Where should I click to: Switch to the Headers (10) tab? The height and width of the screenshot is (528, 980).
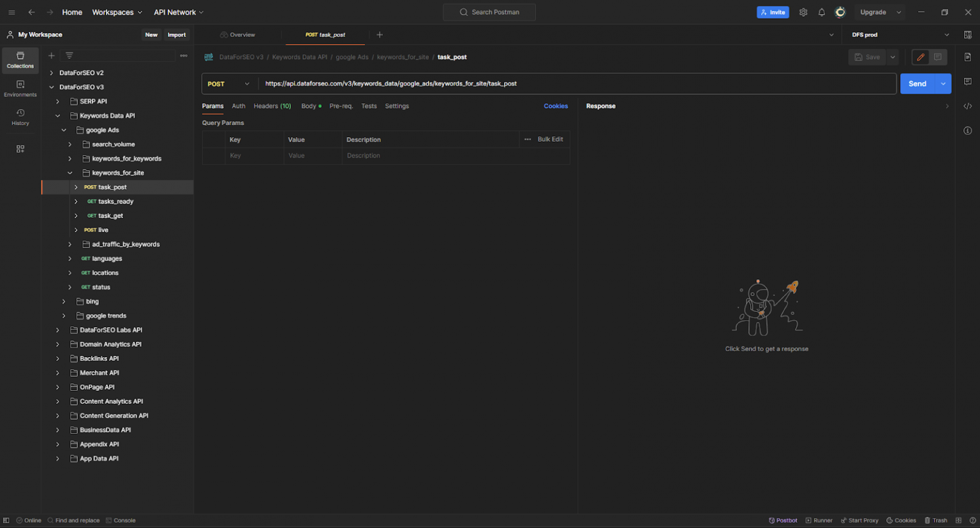tap(272, 106)
